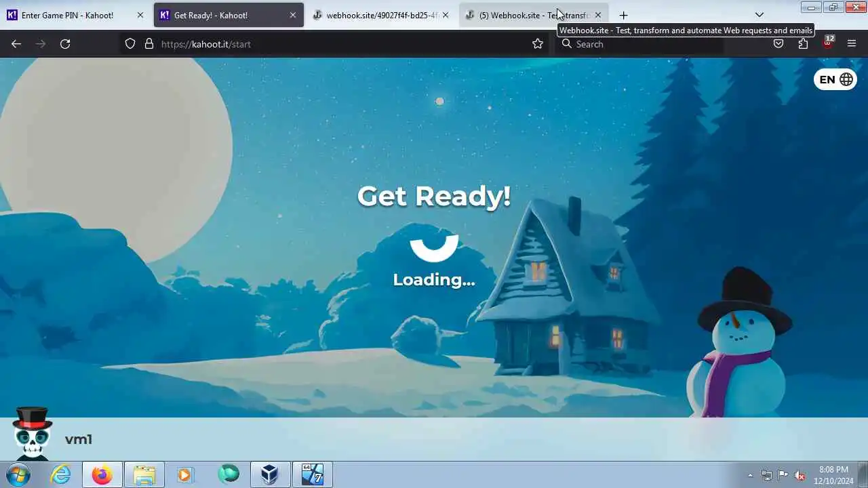Open Firefox taskbar button
The image size is (868, 488).
point(102,474)
